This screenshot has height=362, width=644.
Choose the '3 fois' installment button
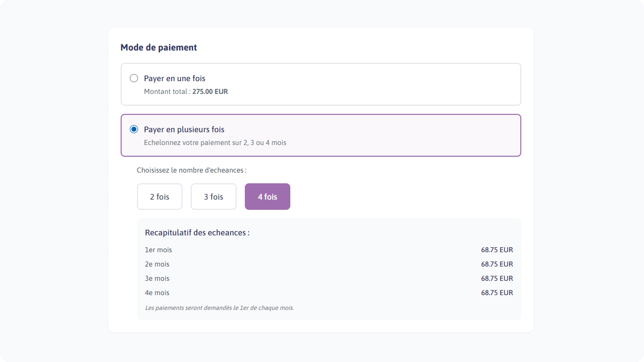(214, 197)
